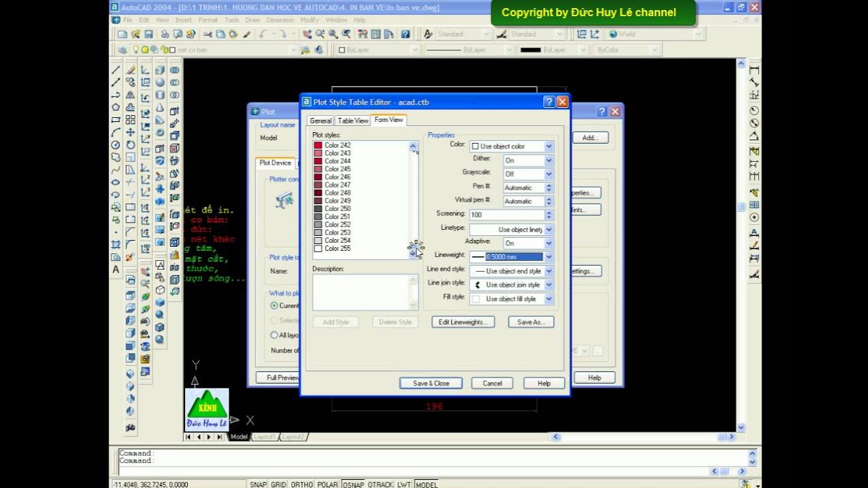Click the Open file icon in toolbar
This screenshot has height=488, width=868.
135,34
